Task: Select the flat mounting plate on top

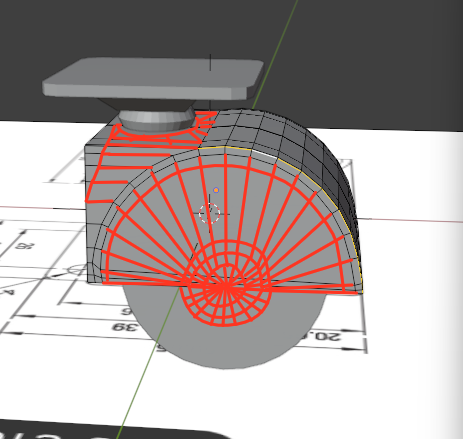Action: pos(153,79)
